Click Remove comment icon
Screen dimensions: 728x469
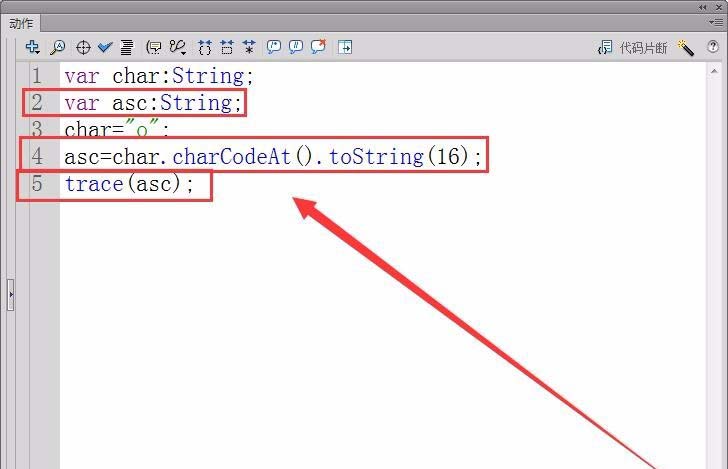click(x=318, y=46)
